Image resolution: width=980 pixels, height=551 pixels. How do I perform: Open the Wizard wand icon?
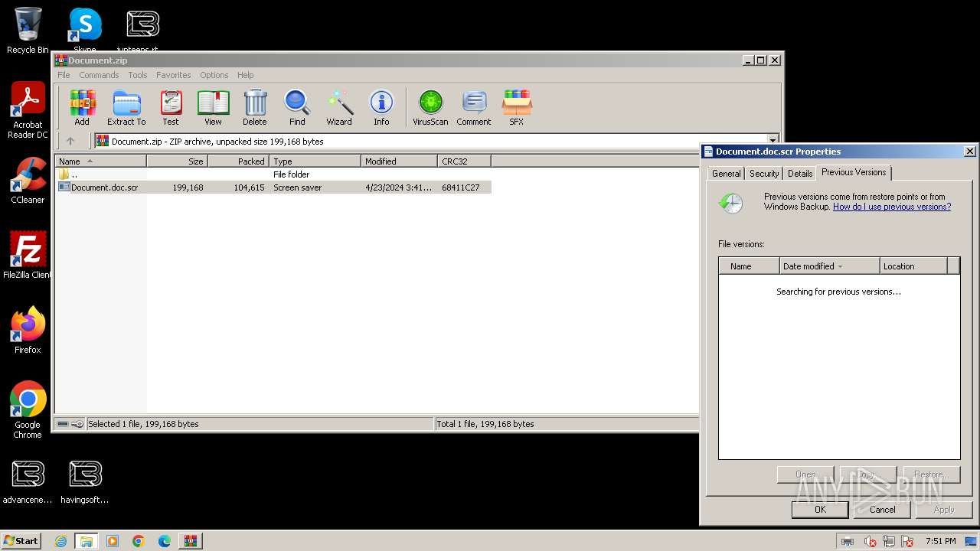click(339, 107)
